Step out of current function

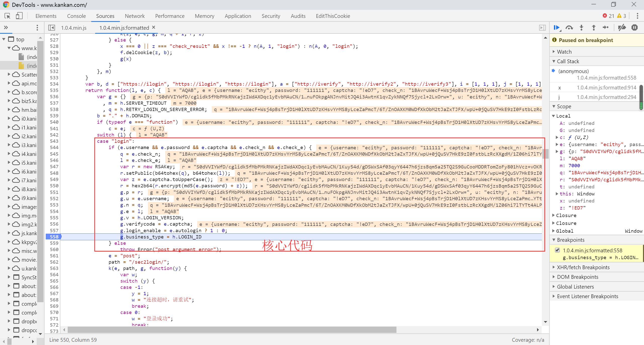(x=594, y=28)
